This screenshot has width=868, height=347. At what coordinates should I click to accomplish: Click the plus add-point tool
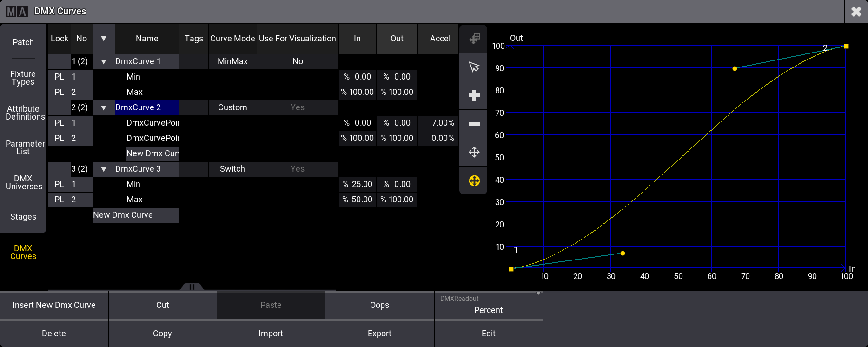tap(474, 95)
